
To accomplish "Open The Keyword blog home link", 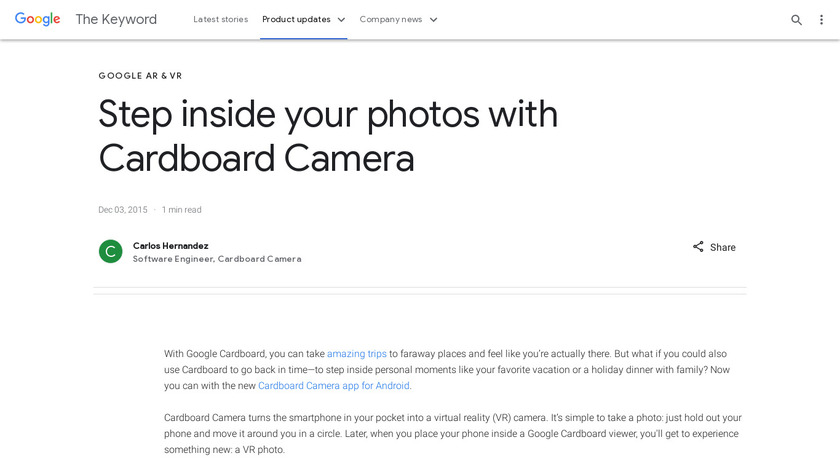I will click(116, 19).
